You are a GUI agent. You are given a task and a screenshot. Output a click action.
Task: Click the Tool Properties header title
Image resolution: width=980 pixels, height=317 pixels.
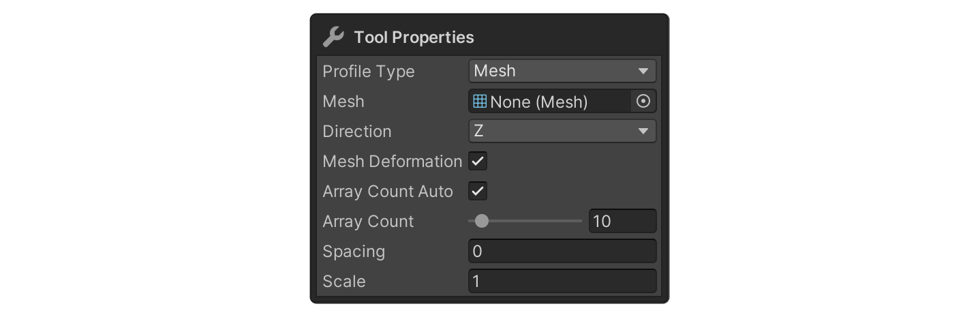pos(414,37)
